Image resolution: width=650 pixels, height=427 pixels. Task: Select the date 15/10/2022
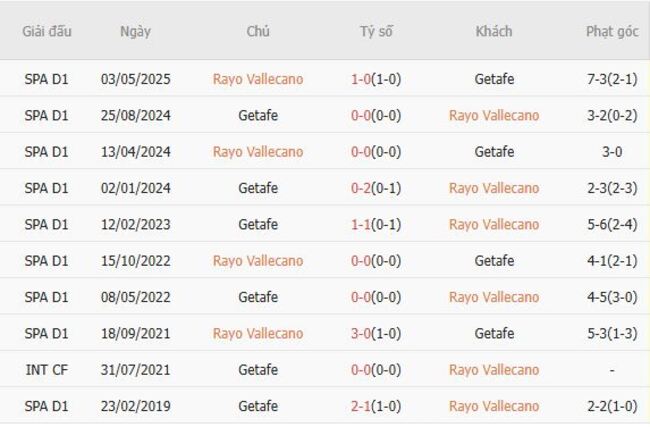[x=135, y=261]
